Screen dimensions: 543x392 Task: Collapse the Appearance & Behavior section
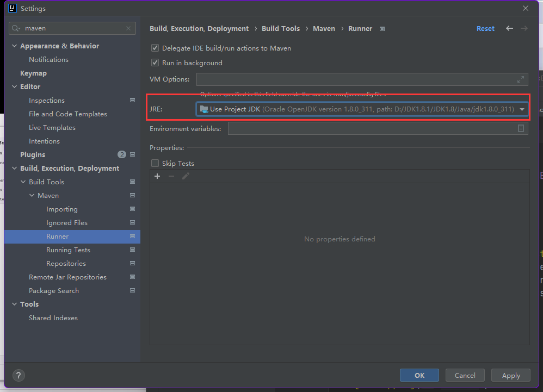click(x=15, y=46)
